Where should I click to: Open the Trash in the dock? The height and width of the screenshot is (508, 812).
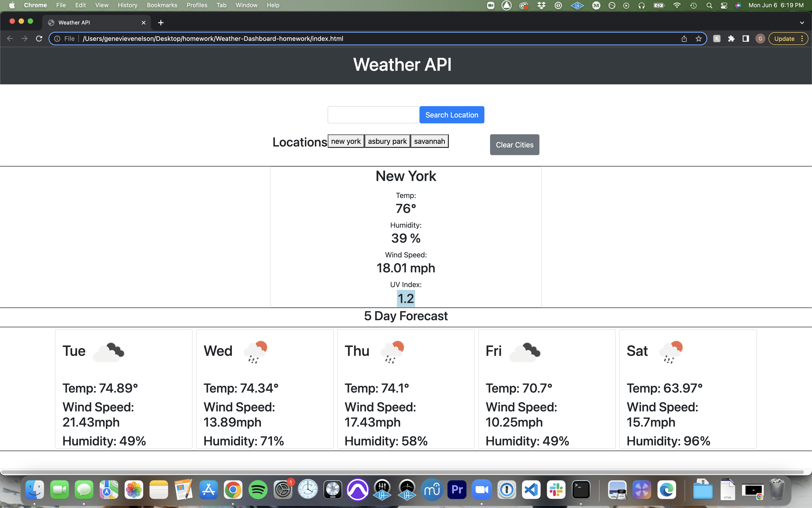pyautogui.click(x=777, y=490)
